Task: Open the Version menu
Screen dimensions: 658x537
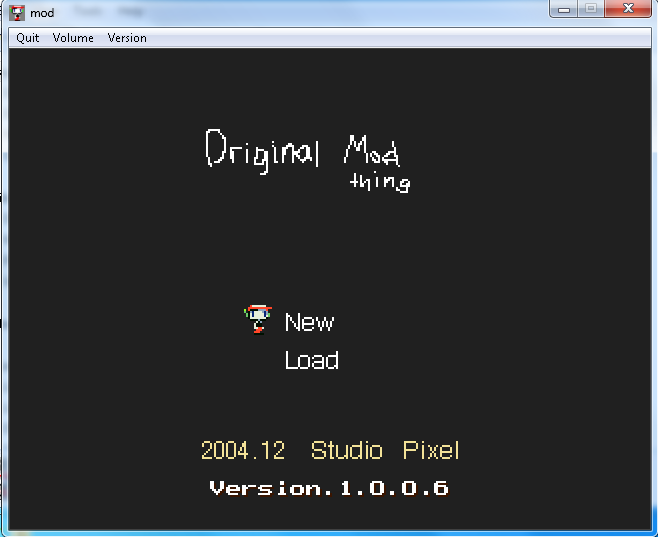Action: coord(127,38)
